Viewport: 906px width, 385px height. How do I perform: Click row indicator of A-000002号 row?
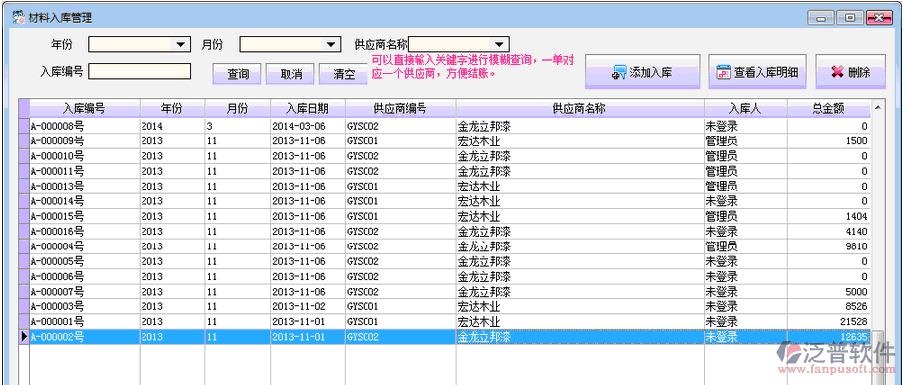point(24,336)
